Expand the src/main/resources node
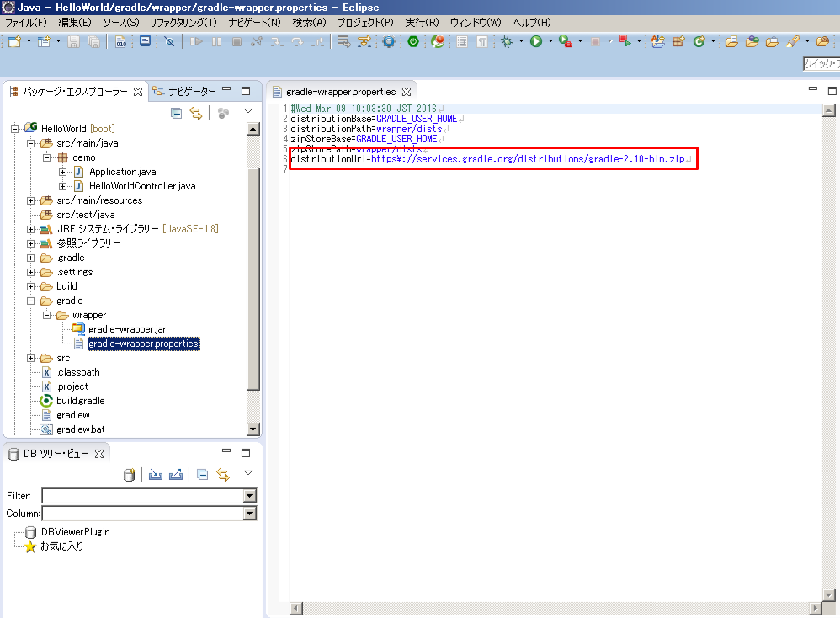The height and width of the screenshot is (618, 840). pyautogui.click(x=29, y=200)
